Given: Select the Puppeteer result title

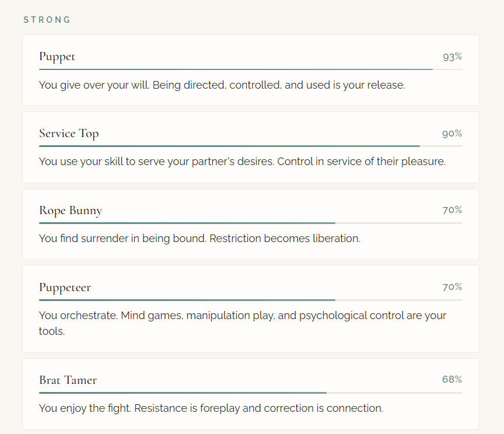Looking at the screenshot, I should pyautogui.click(x=65, y=288).
